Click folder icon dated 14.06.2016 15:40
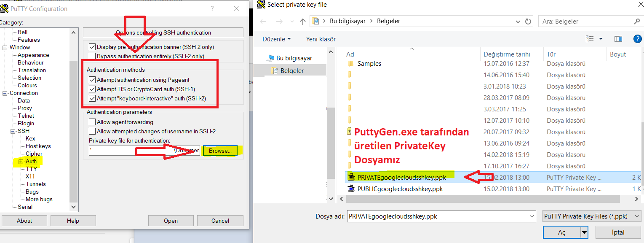The image size is (644, 243). point(350,75)
